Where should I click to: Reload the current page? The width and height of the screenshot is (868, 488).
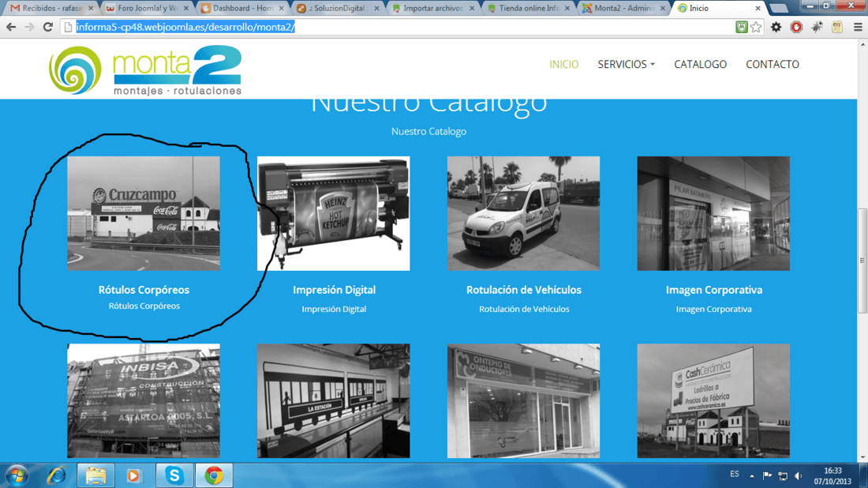48,27
